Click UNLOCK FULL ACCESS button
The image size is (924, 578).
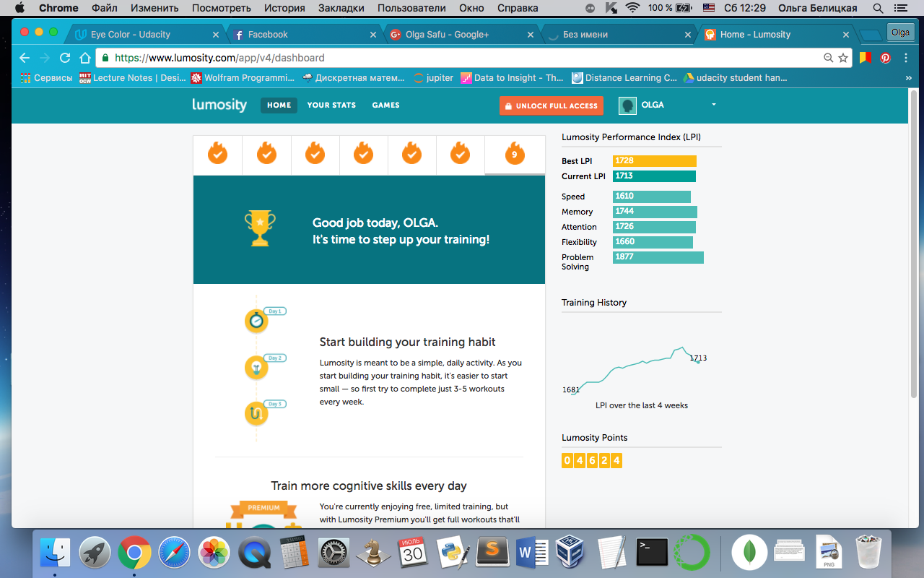550,105
